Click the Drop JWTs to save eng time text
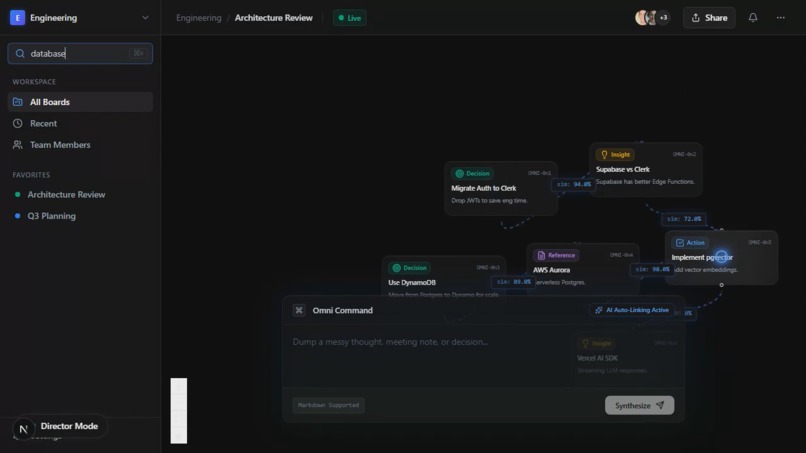 (489, 201)
